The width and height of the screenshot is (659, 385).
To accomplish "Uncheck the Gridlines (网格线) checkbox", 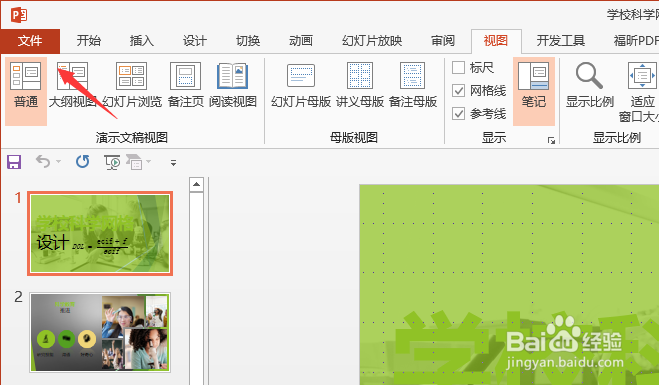I will pyautogui.click(x=458, y=90).
